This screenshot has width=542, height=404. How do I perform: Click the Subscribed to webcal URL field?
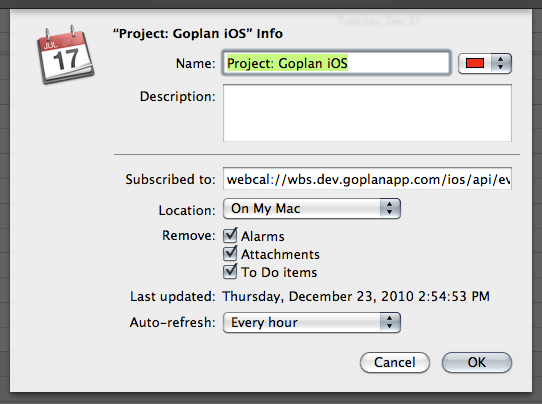click(367, 179)
